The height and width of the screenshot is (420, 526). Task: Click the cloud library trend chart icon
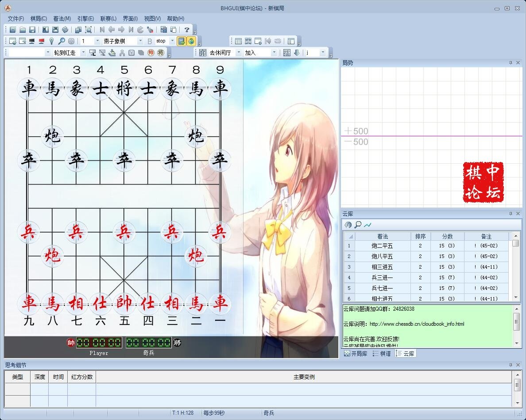[367, 224]
